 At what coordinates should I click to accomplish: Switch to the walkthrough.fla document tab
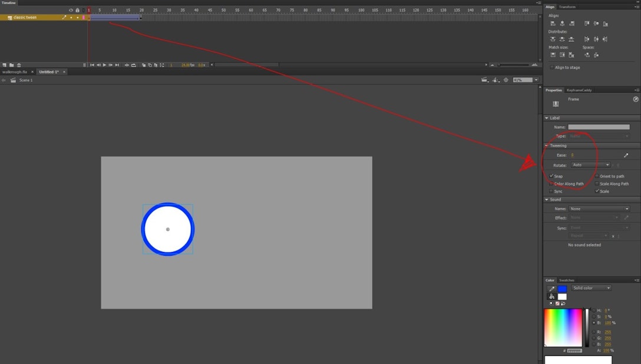[x=15, y=71]
